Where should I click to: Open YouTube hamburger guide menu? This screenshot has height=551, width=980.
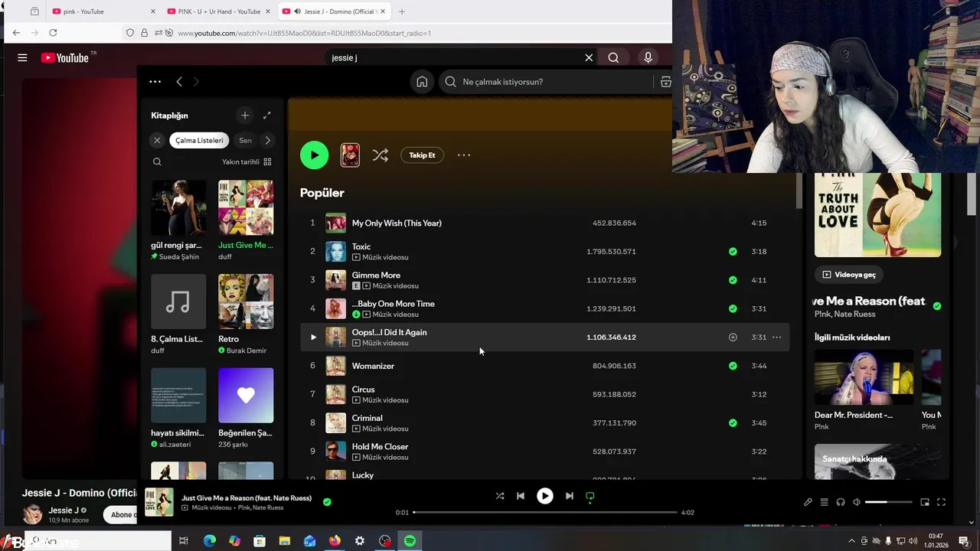22,57
